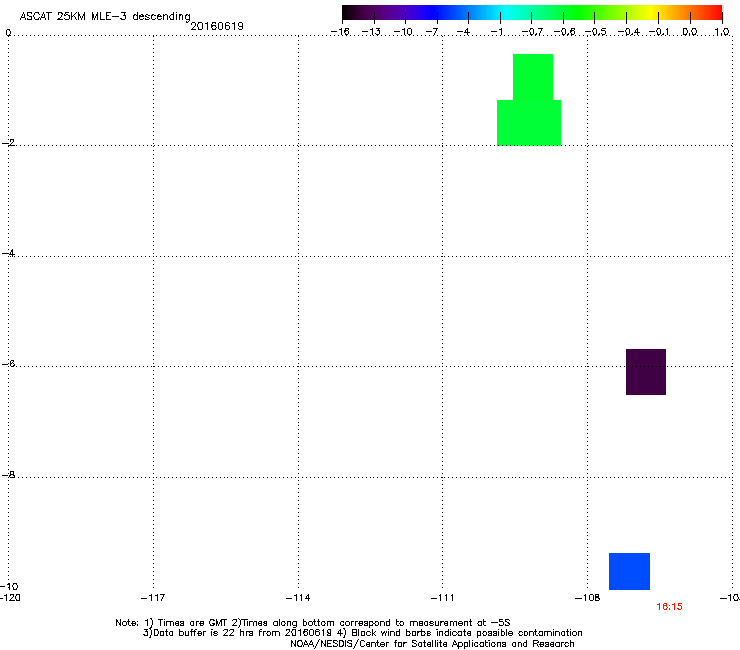This screenshot has height=650, width=740.
Task: Click the yellow section of the color scale
Action: [x=649, y=13]
